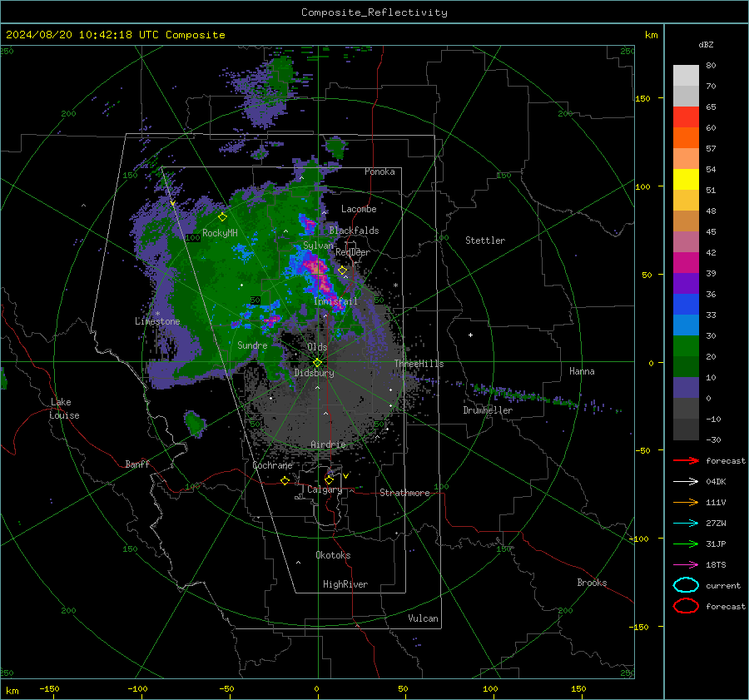Click the Cochrane city label
This screenshot has width=749, height=700.
point(272,465)
